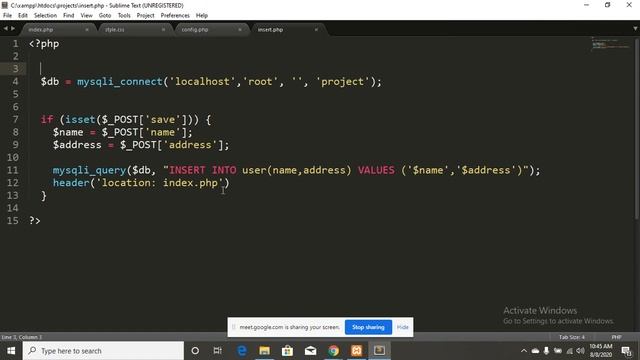Click the OneDrive cloud tray icon

coord(535,351)
